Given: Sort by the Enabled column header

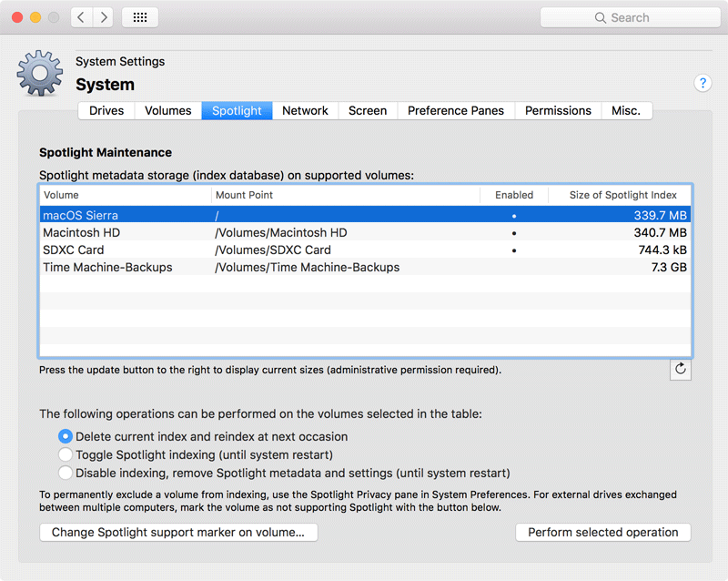Looking at the screenshot, I should [x=514, y=195].
